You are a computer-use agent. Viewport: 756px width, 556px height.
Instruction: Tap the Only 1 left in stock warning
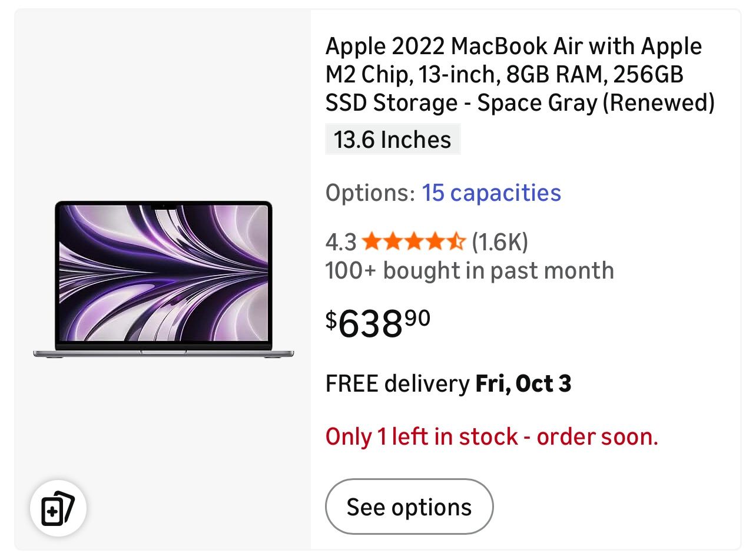click(x=492, y=437)
